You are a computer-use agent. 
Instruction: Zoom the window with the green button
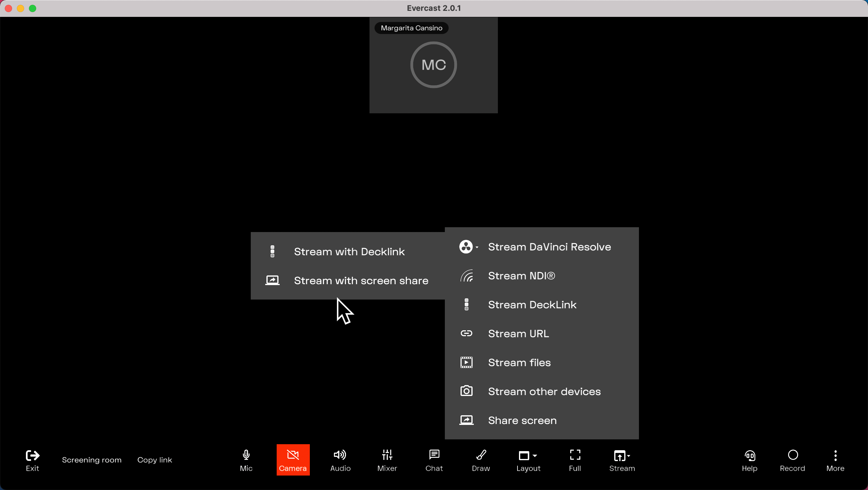[33, 8]
